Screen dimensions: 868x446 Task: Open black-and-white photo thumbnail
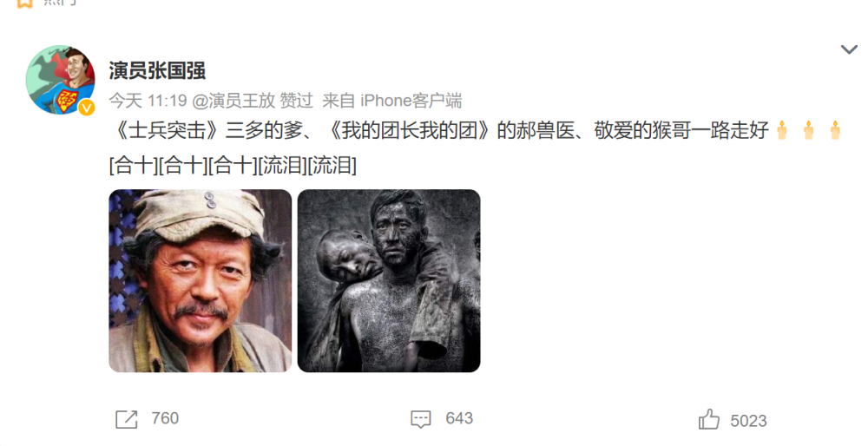click(389, 280)
